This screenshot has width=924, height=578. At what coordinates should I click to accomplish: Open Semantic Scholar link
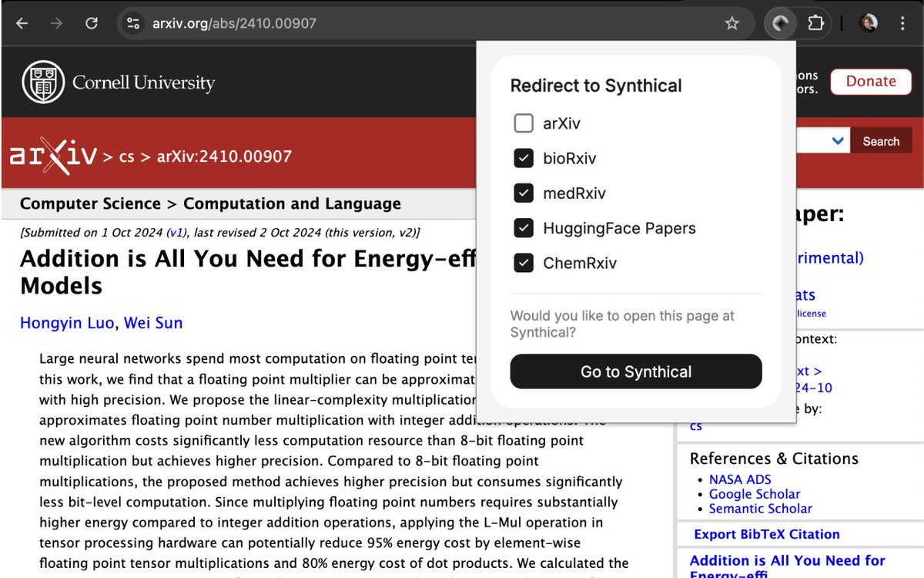(761, 509)
